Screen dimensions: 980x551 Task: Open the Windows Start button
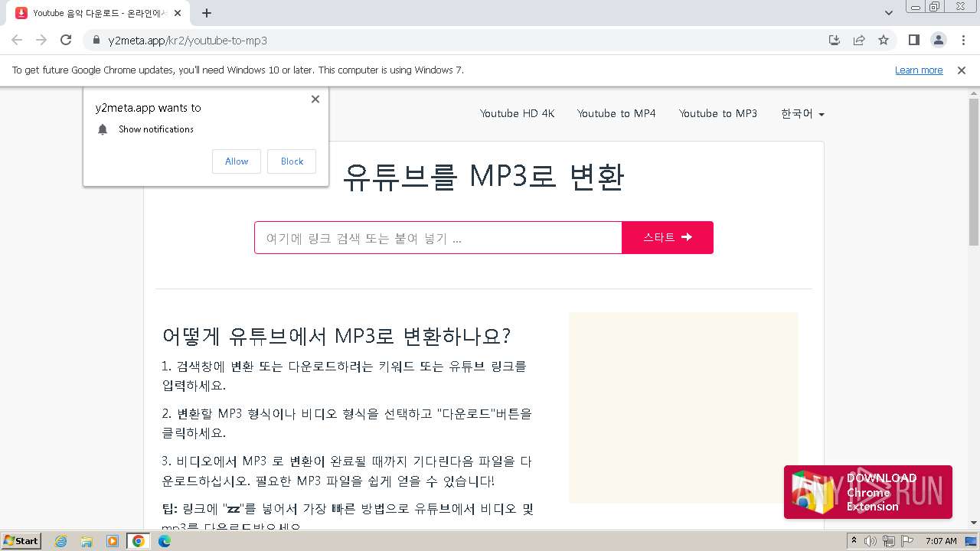(21, 541)
